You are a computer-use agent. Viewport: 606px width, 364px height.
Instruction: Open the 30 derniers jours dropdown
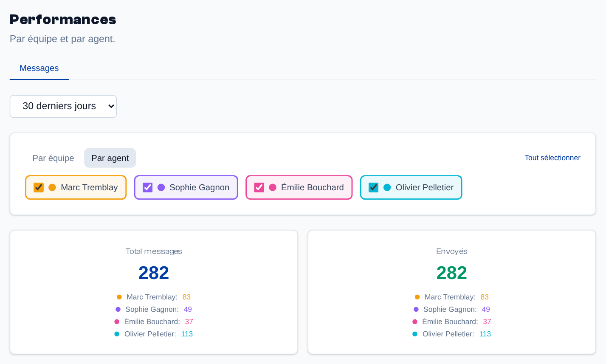click(x=63, y=106)
